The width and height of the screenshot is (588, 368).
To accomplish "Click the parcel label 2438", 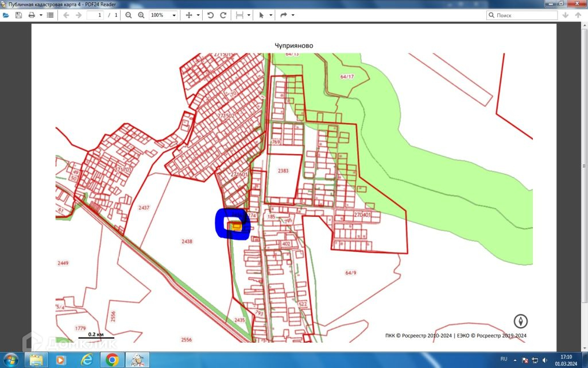I will tap(187, 241).
